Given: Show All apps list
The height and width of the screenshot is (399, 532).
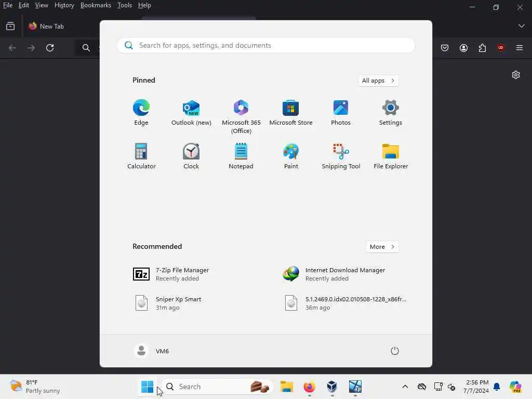Looking at the screenshot, I should point(378,81).
